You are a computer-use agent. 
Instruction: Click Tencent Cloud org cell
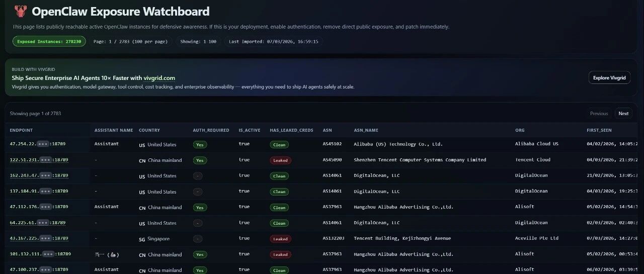click(x=533, y=160)
